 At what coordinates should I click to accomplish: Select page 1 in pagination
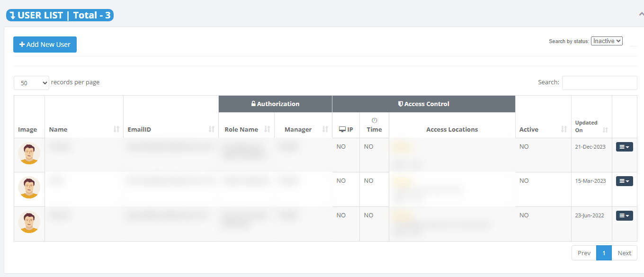(604, 253)
